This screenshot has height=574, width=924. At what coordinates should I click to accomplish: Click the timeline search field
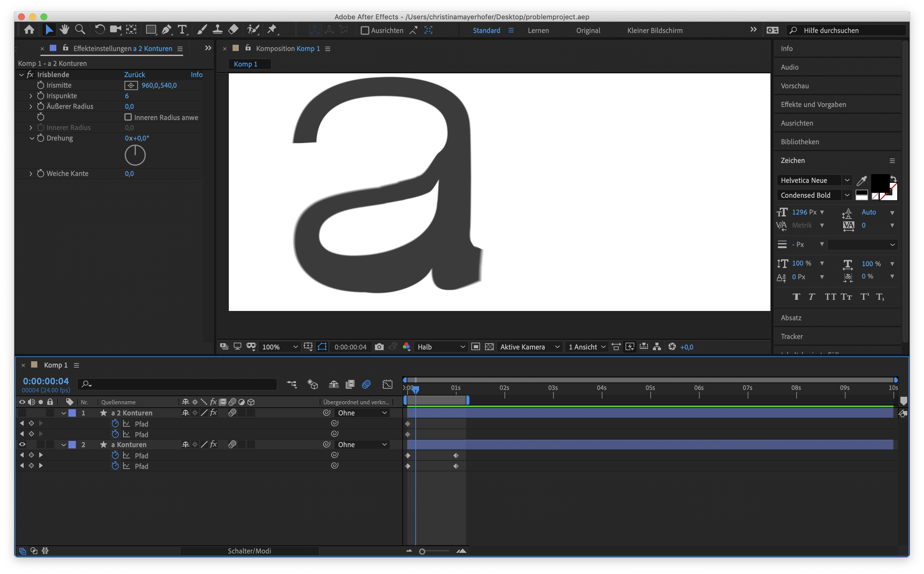click(x=177, y=384)
